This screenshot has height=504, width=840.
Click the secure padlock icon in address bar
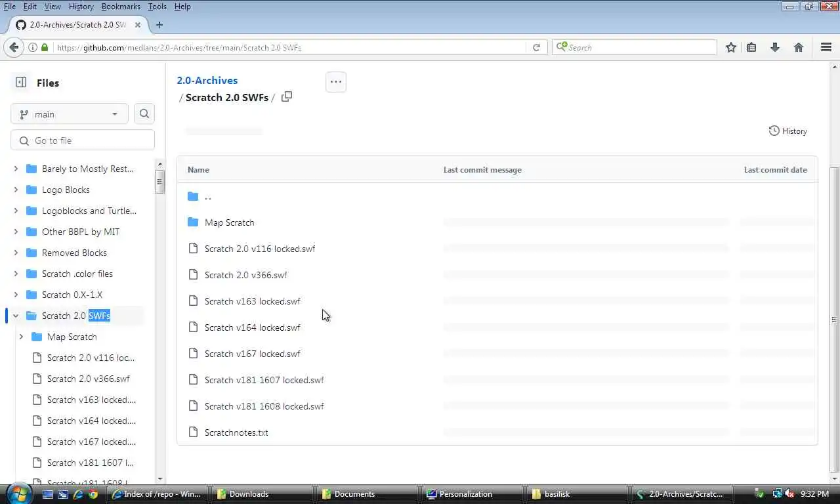click(x=45, y=47)
